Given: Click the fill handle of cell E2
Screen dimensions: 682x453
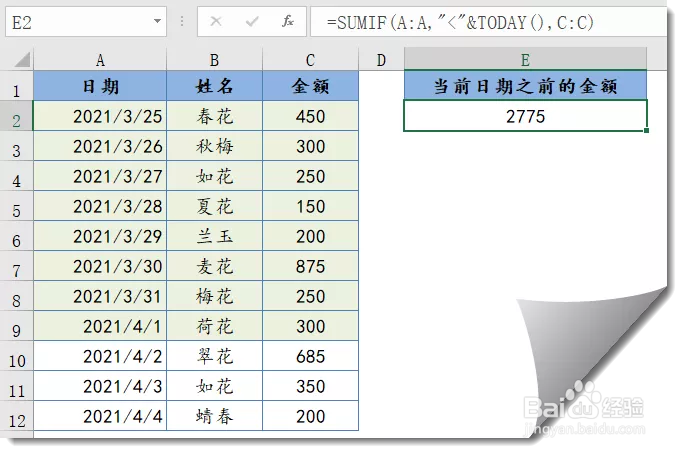Looking at the screenshot, I should pos(647,130).
